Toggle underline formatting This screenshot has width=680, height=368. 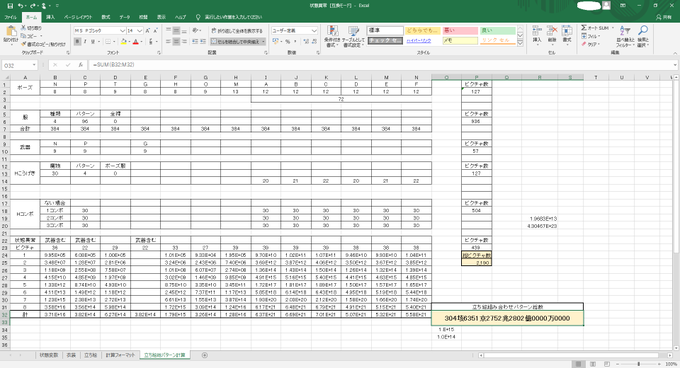[x=93, y=42]
